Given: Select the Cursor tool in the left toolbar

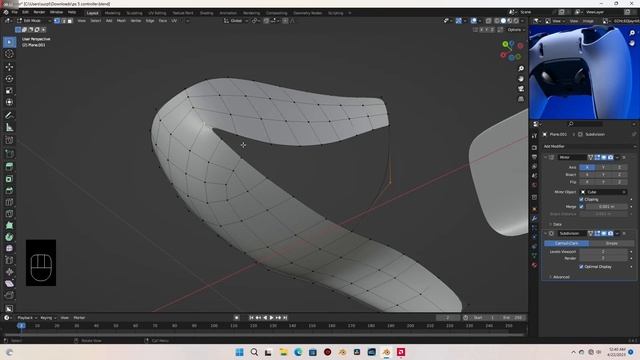Looking at the screenshot, I should 9,54.
